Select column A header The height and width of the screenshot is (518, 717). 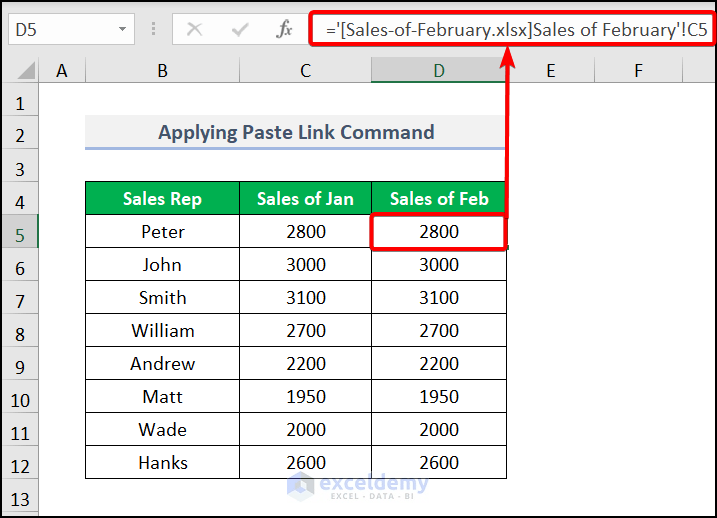pos(62,70)
